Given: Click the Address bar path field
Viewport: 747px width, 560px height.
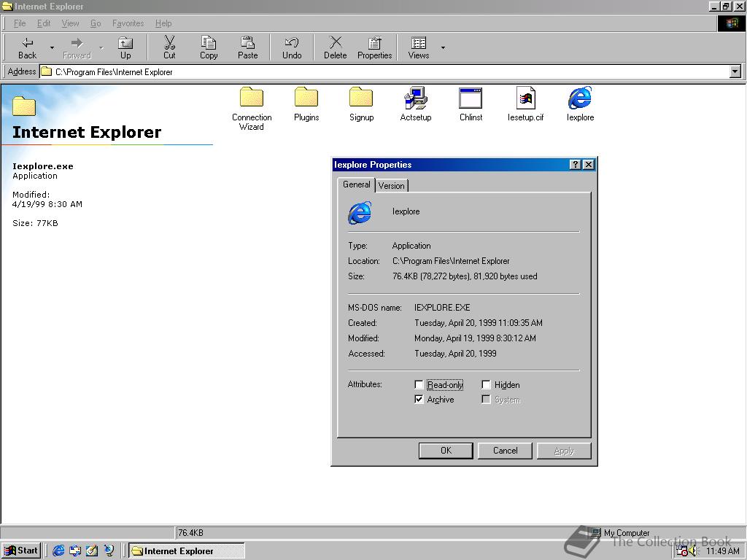Looking at the screenshot, I should pyautogui.click(x=384, y=72).
